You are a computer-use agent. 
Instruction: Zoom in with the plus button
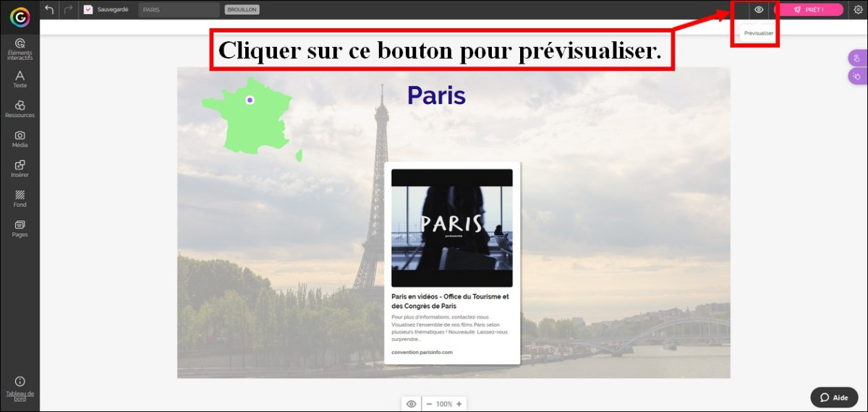(459, 403)
